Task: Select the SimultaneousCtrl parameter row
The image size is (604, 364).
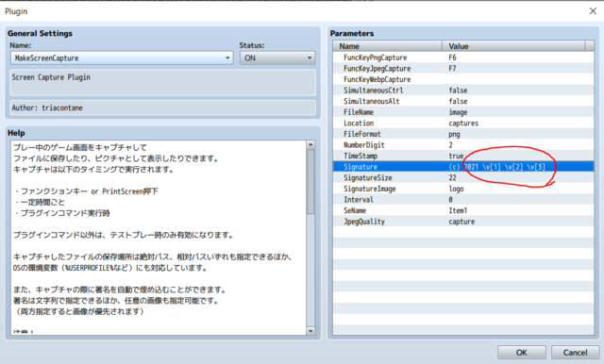Action: (x=463, y=91)
